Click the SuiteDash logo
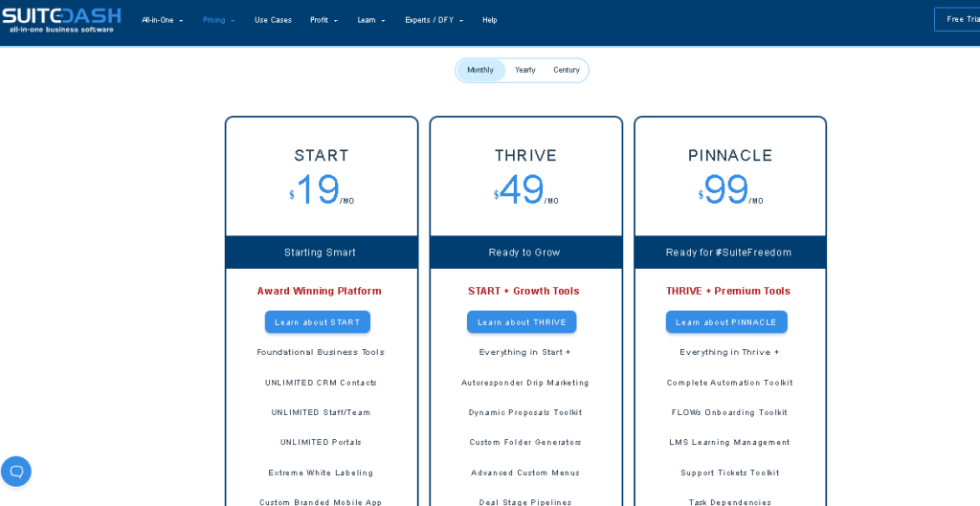The height and width of the screenshot is (506, 980). click(x=61, y=19)
